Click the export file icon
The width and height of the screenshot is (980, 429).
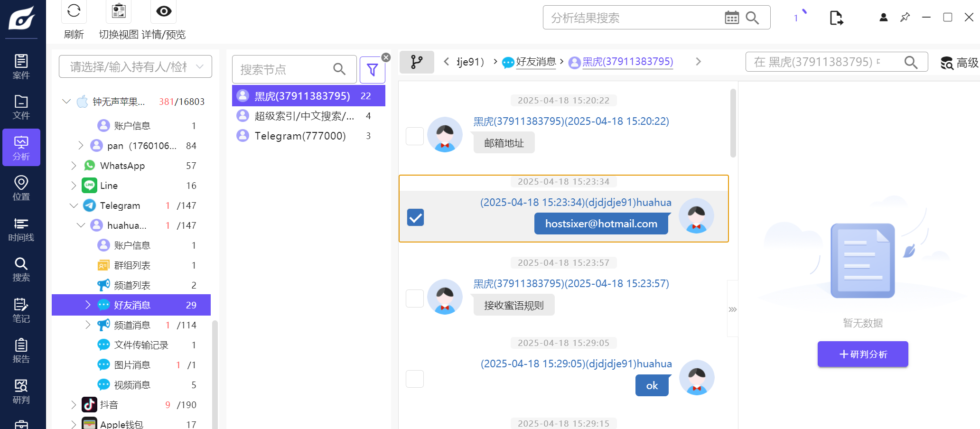click(836, 18)
